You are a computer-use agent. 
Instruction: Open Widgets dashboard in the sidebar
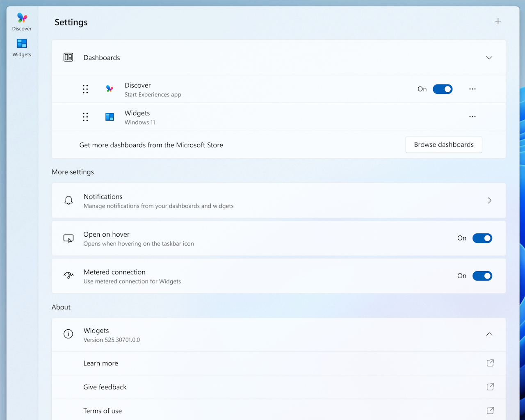point(22,48)
